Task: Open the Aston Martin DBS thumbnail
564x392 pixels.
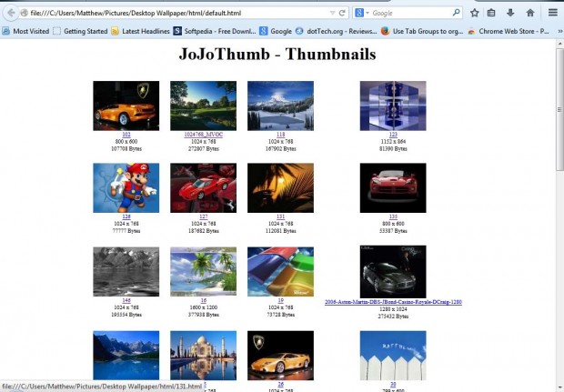Action: [x=393, y=272]
